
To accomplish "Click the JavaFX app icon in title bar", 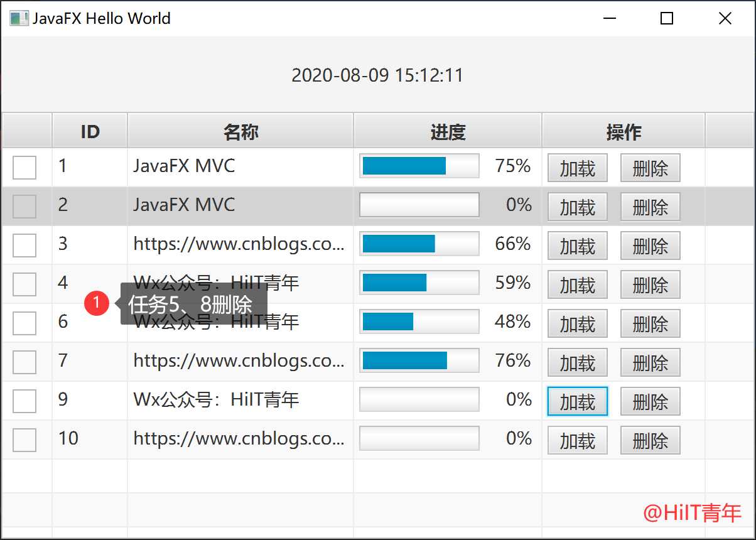I will (19, 18).
